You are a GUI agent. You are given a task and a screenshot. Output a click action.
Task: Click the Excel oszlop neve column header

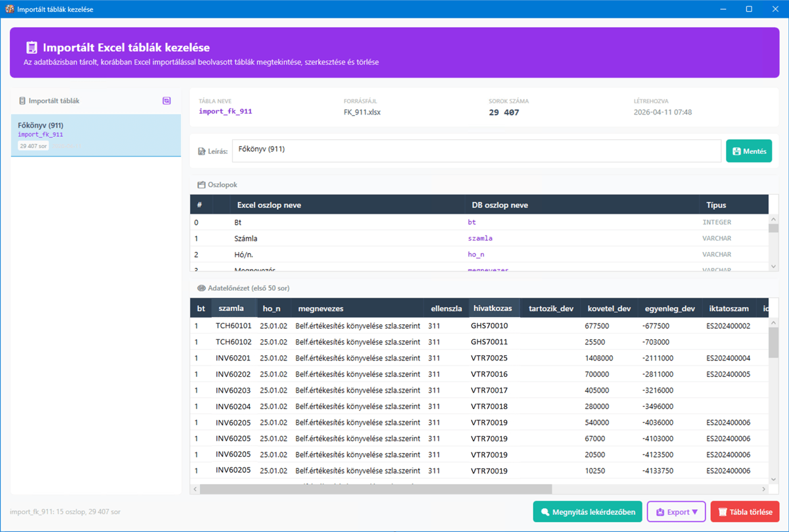[x=269, y=205]
